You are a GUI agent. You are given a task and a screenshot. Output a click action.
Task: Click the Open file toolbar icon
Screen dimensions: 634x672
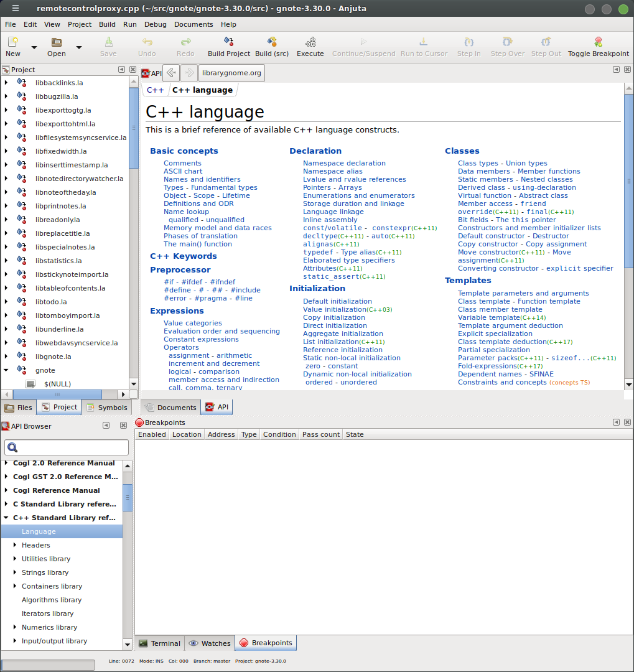pos(56,42)
